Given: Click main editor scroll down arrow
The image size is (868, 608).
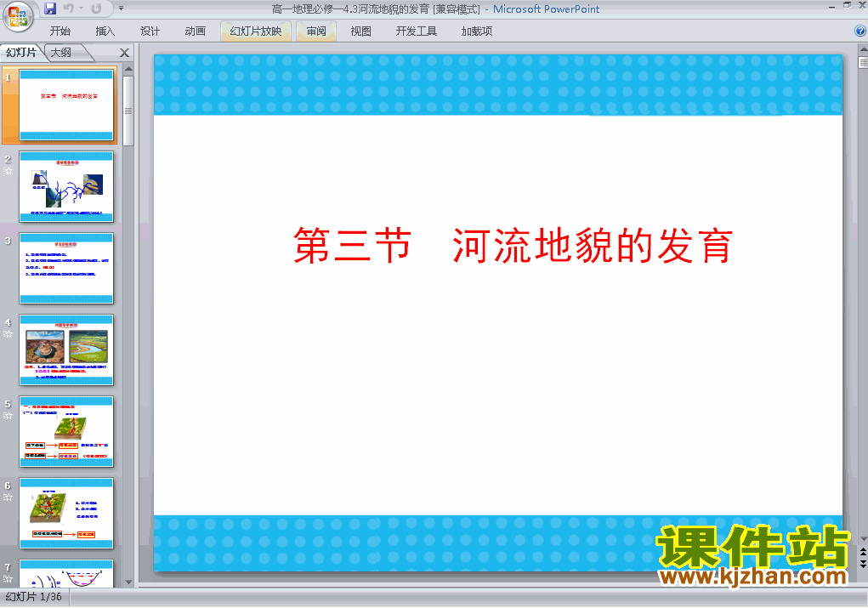Looking at the screenshot, I should coord(863,539).
